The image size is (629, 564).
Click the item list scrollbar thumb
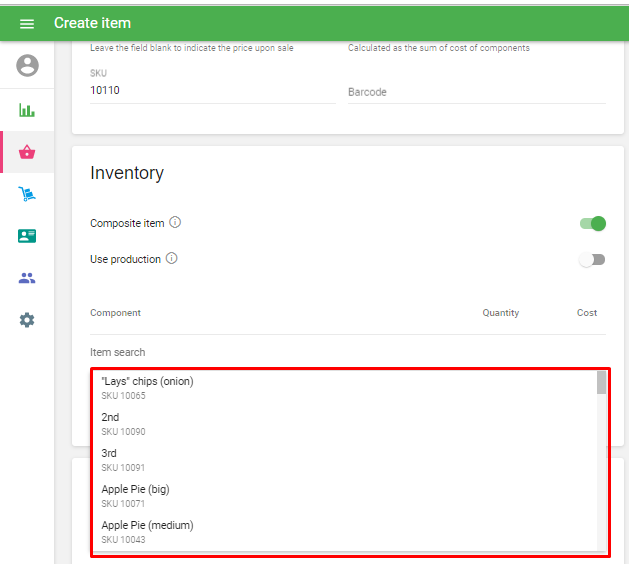[x=601, y=383]
